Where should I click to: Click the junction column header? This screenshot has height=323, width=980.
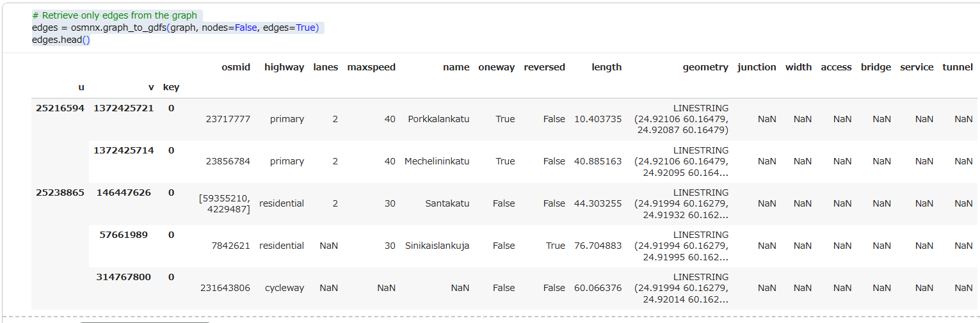tap(757, 67)
